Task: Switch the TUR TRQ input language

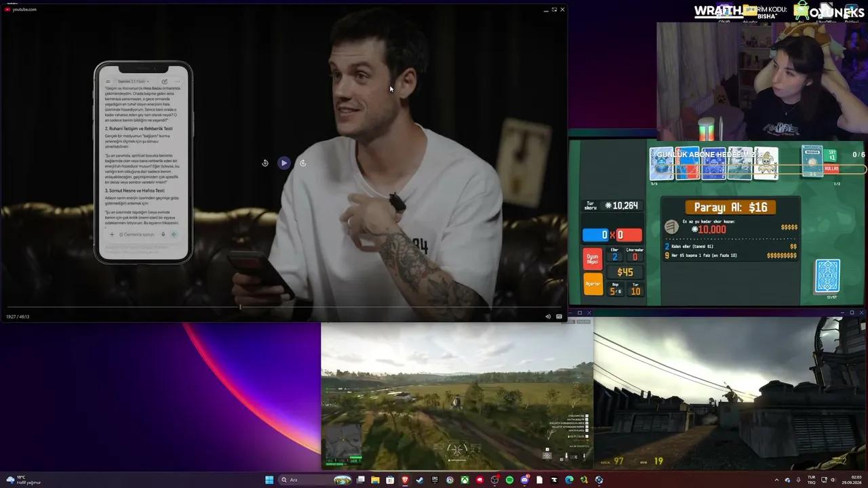Action: (812, 480)
